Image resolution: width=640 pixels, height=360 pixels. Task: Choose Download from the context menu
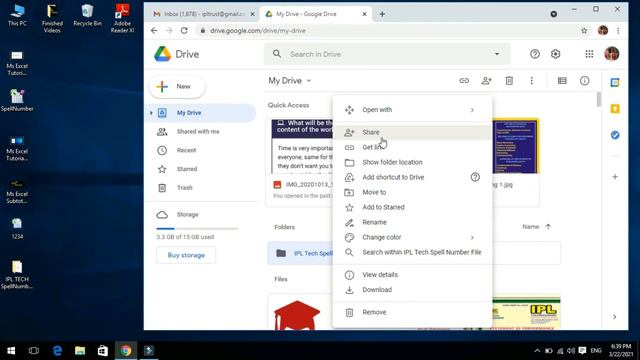tap(412, 290)
